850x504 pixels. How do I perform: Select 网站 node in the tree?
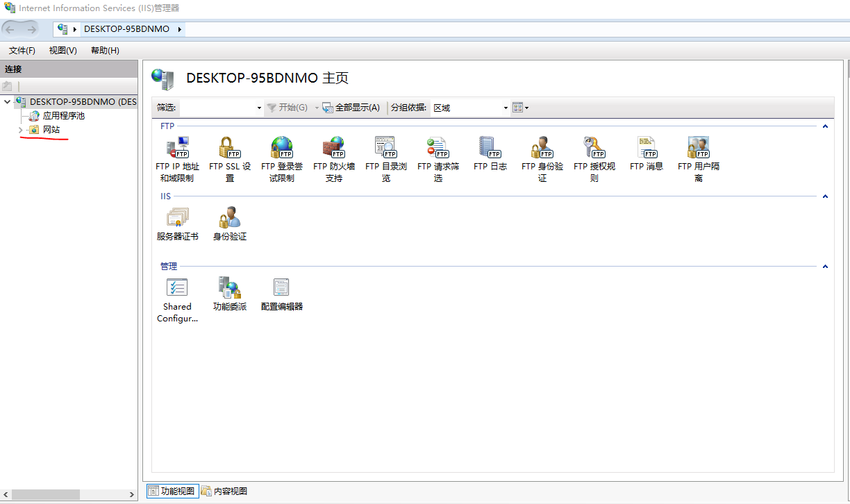(51, 130)
